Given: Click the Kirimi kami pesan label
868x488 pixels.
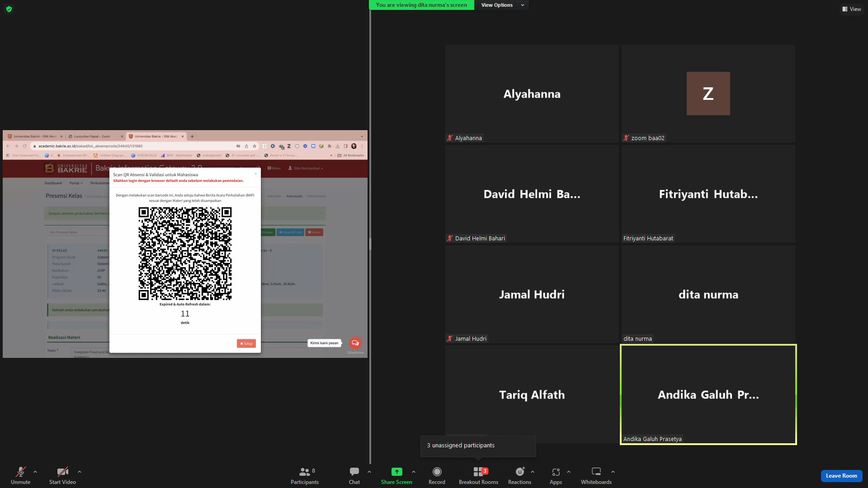Looking at the screenshot, I should click(324, 343).
